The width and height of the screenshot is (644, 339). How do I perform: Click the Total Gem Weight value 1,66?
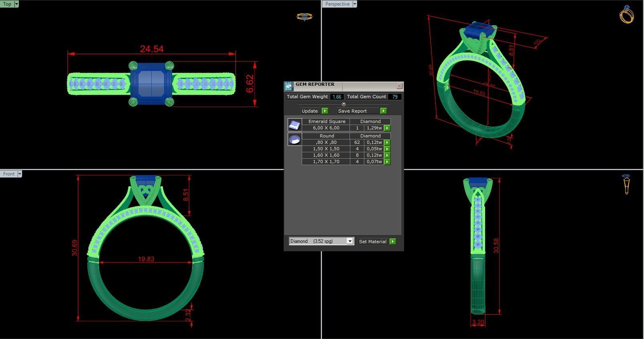click(x=337, y=97)
